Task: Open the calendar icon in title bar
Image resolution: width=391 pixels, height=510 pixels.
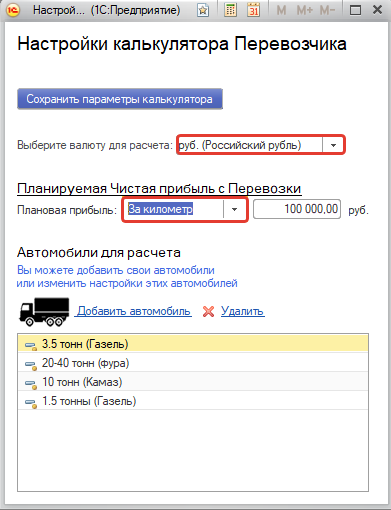Action: pyautogui.click(x=254, y=10)
